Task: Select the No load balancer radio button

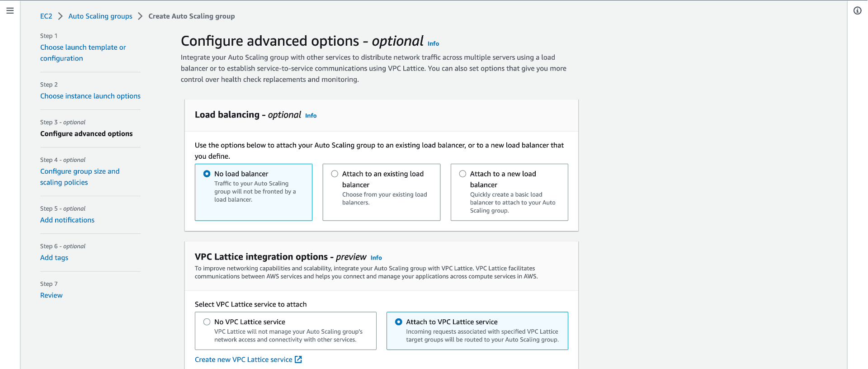Action: (x=207, y=173)
